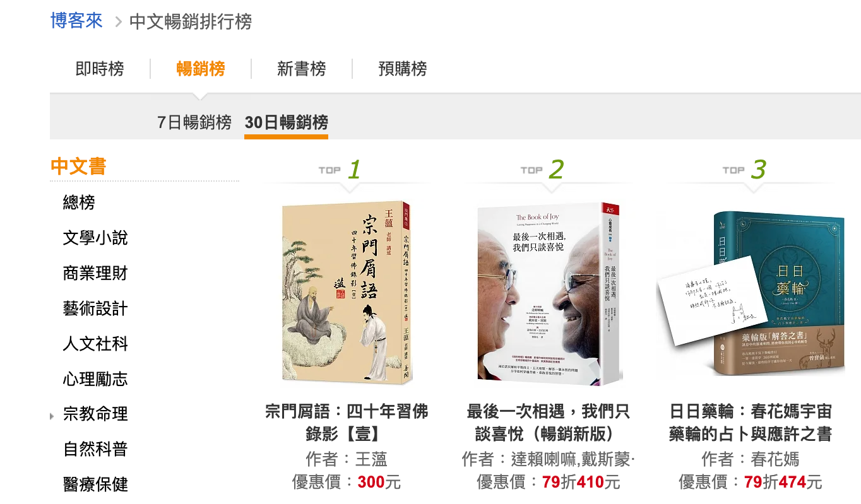
Task: Choose 文學小說 in the sidebar
Action: pos(95,238)
